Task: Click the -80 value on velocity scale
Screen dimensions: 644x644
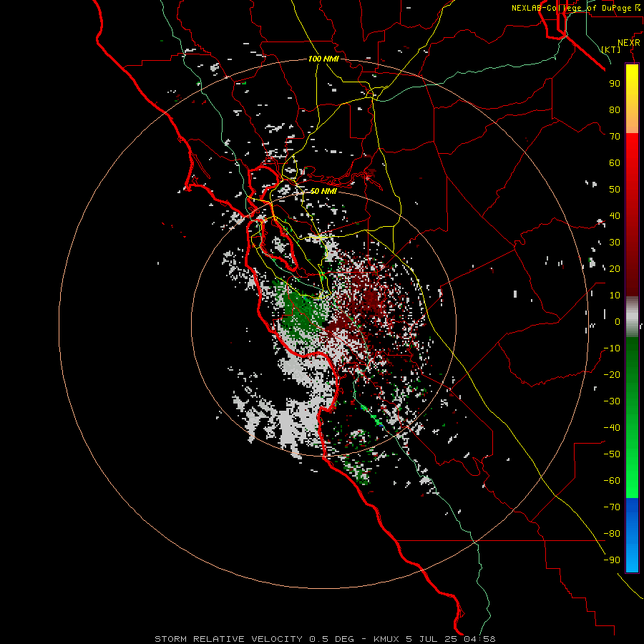Action: click(612, 534)
